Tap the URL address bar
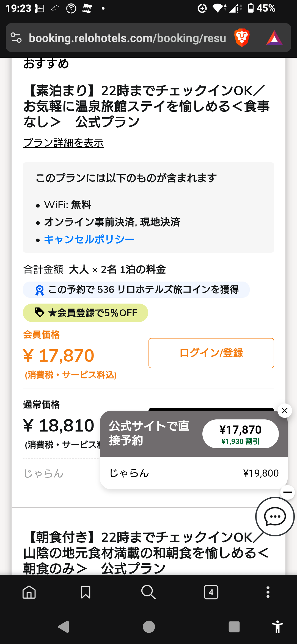The width and height of the screenshot is (297, 644). [x=127, y=38]
